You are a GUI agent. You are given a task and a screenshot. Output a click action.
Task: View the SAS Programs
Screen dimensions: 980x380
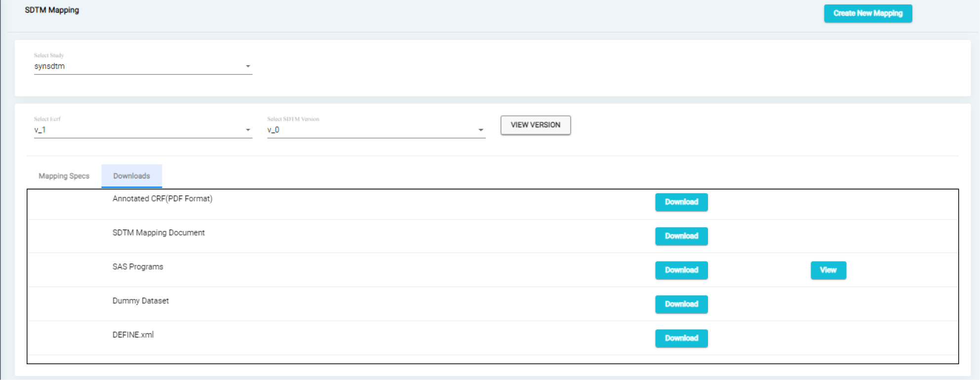click(x=828, y=270)
